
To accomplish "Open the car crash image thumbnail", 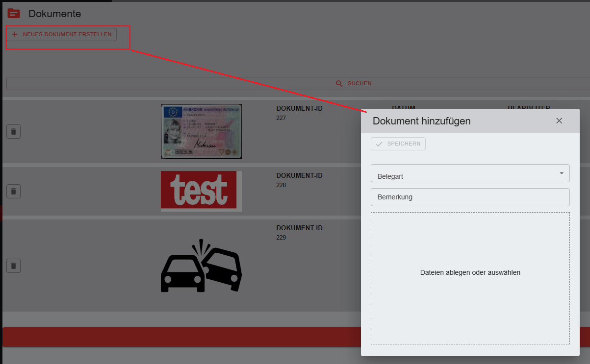I will (201, 266).
